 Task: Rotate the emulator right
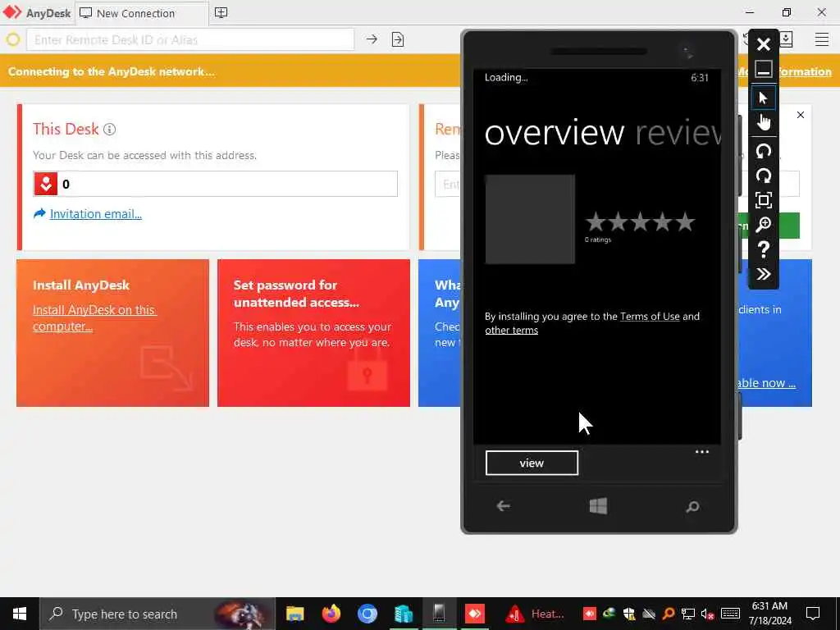pos(764,176)
